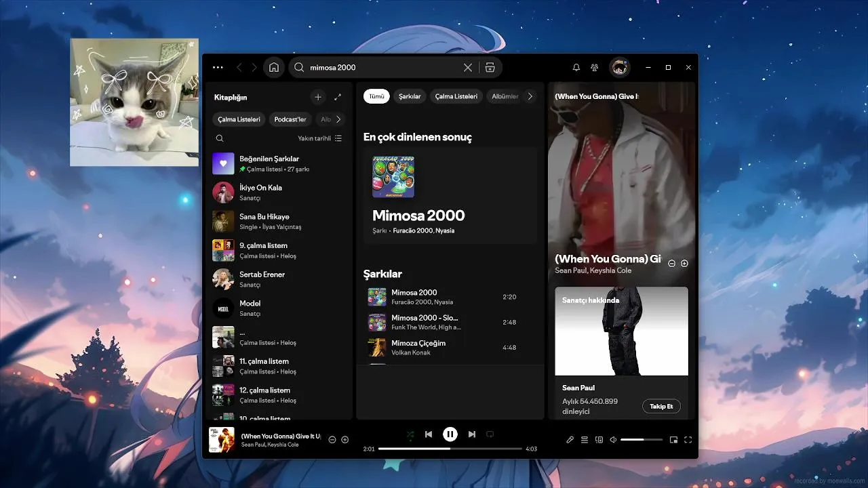The image size is (868, 488).
Task: Select the Tümü search tab
Action: click(x=376, y=96)
